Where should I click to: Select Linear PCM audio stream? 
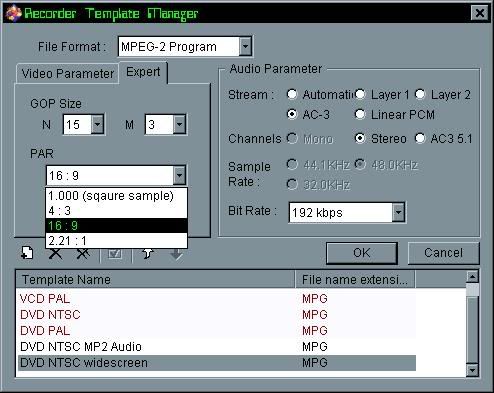[x=360, y=114]
